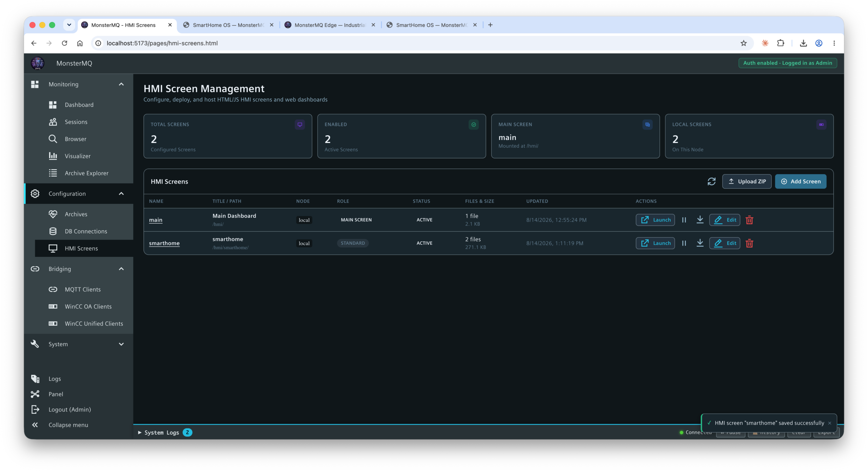Dismiss the saved successfully notification
This screenshot has width=868, height=471.
(830, 423)
